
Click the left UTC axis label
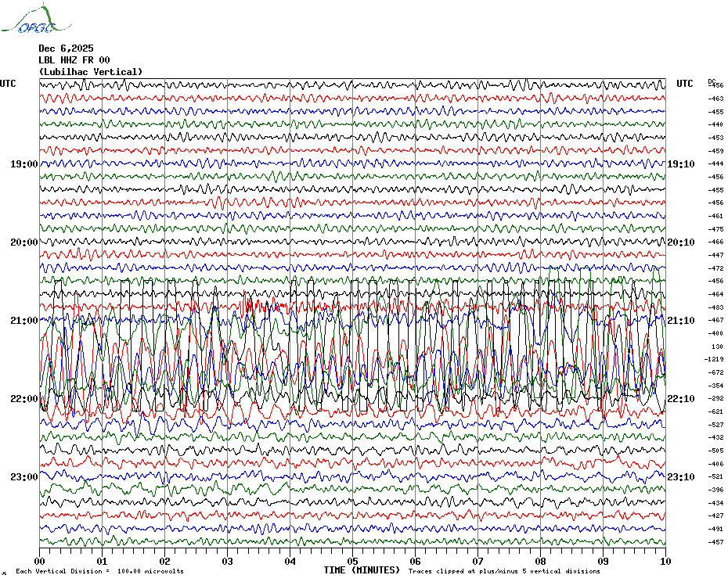coord(8,84)
